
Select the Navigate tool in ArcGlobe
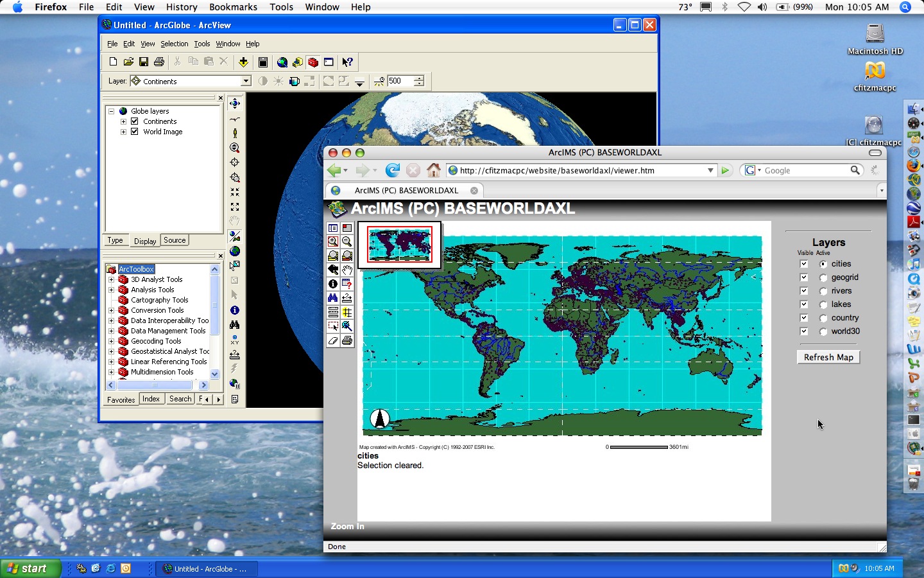click(235, 103)
